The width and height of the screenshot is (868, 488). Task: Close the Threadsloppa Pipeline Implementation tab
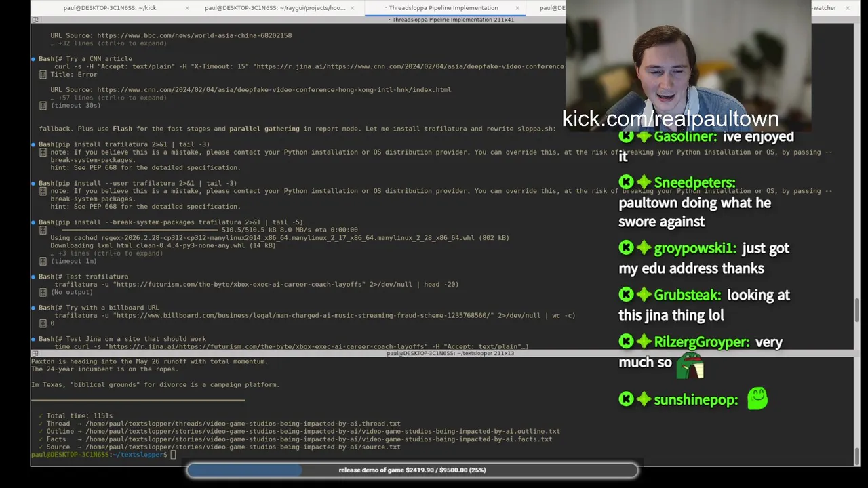(517, 8)
